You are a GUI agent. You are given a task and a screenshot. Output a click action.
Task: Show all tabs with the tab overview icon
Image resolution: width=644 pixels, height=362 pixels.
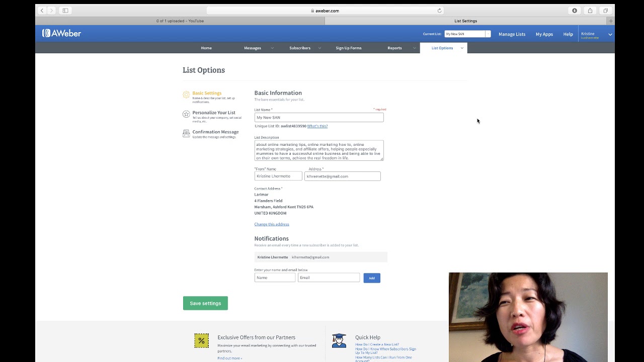pyautogui.click(x=605, y=11)
